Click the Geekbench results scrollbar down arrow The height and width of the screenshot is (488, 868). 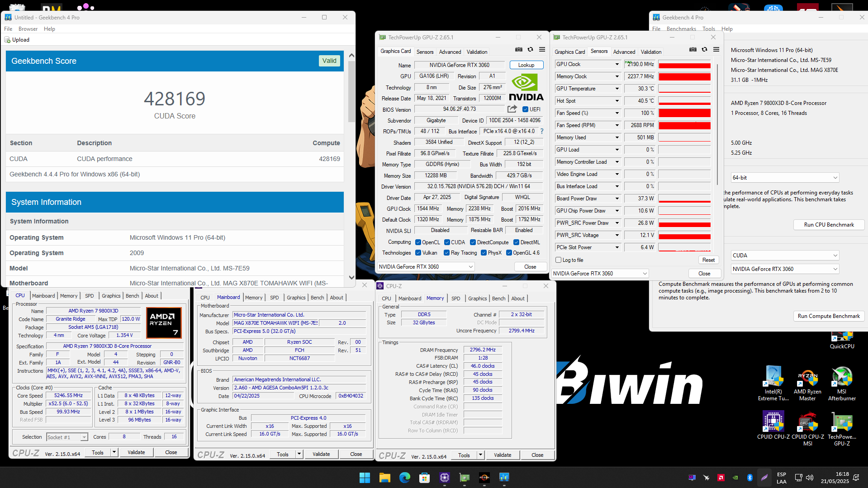click(x=351, y=277)
